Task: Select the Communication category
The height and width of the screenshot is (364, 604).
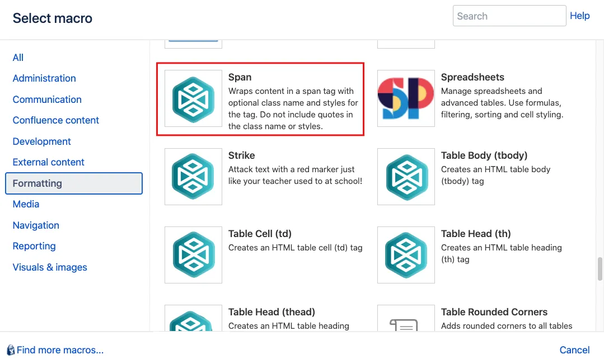Action: coord(47,100)
